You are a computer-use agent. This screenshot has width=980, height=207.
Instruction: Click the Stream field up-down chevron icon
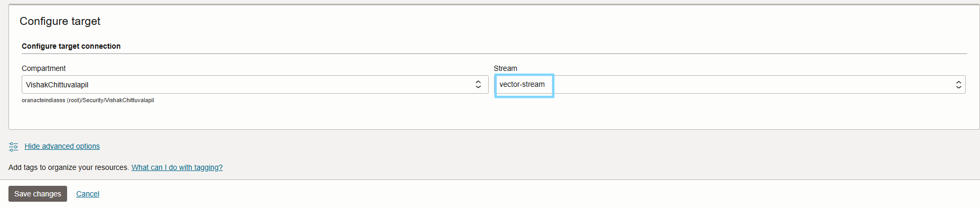[958, 85]
